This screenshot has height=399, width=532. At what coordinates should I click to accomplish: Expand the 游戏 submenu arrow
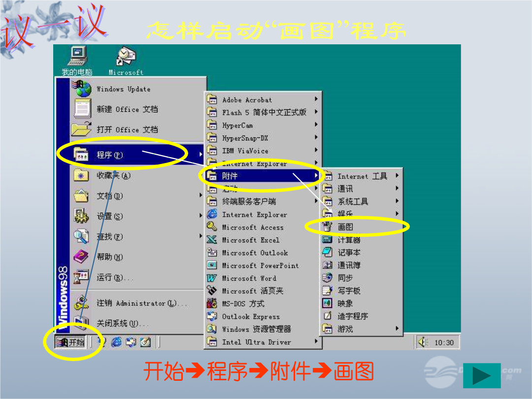(397, 329)
